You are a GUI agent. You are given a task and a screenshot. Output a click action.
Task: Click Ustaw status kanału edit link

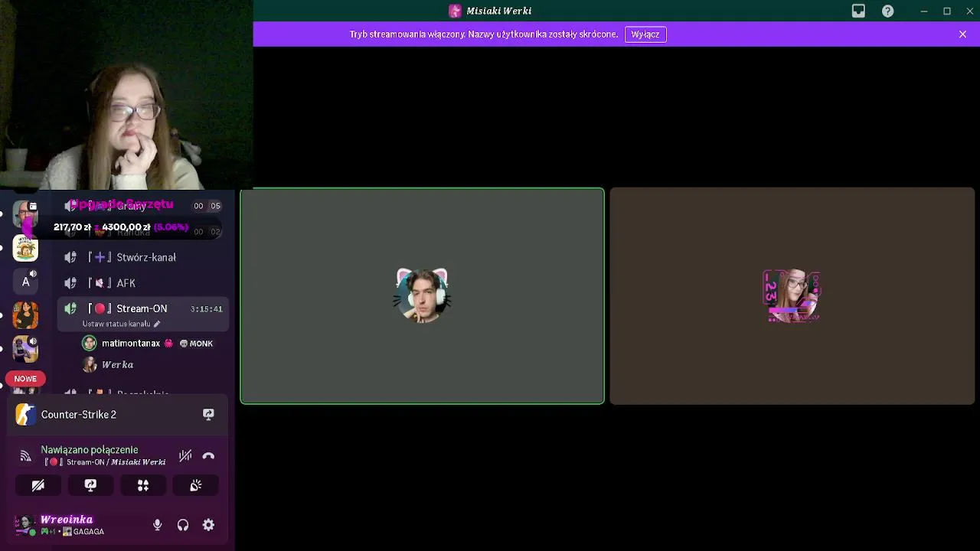pyautogui.click(x=121, y=324)
